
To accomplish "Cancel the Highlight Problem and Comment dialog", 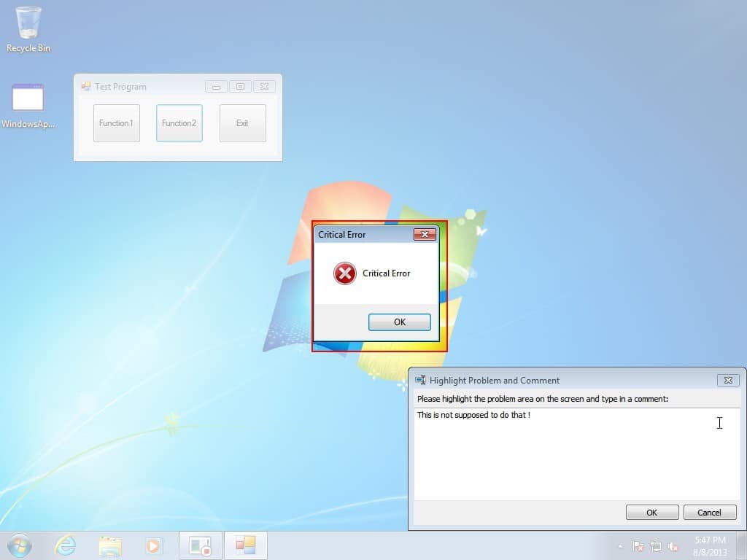I will tap(709, 512).
